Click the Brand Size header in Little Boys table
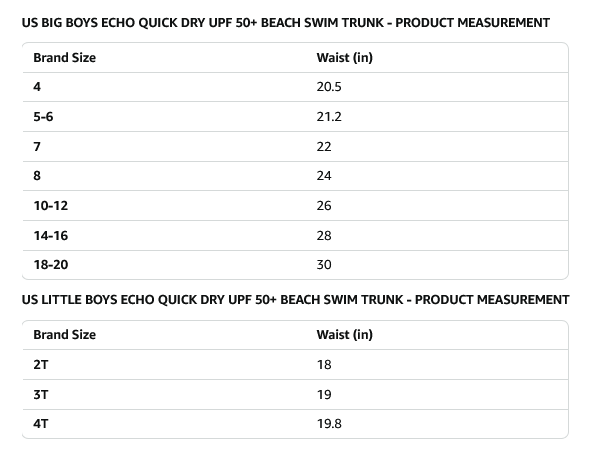The height and width of the screenshot is (463, 590). coord(64,335)
